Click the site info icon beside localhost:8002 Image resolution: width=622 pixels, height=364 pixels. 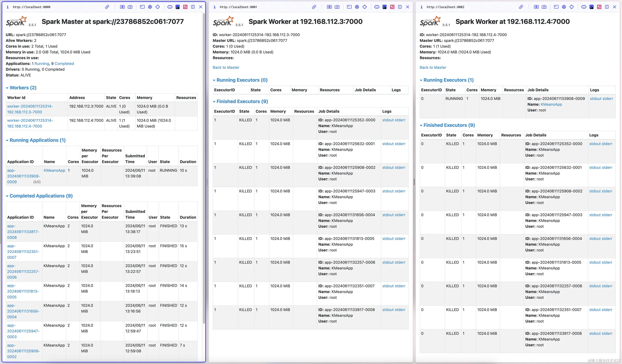421,7
